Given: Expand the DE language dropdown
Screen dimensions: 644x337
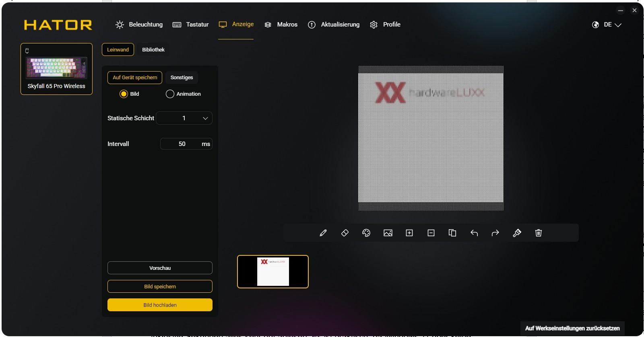Looking at the screenshot, I should tap(613, 25).
